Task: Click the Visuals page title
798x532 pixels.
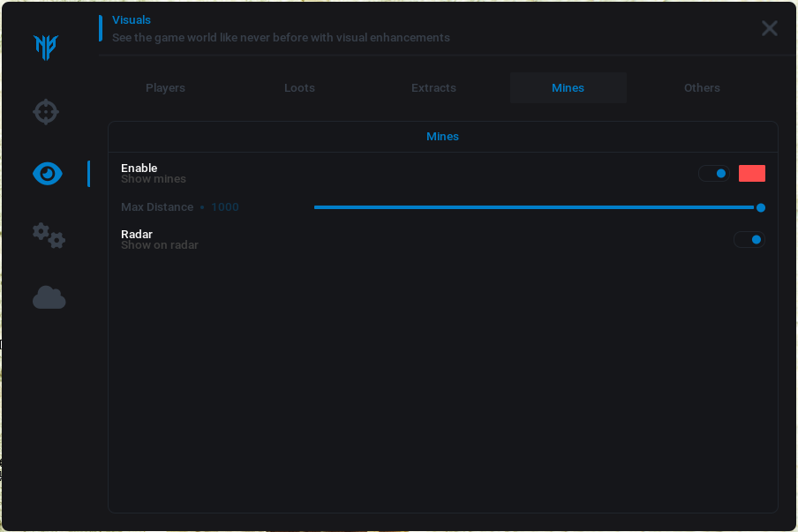Action: point(132,20)
